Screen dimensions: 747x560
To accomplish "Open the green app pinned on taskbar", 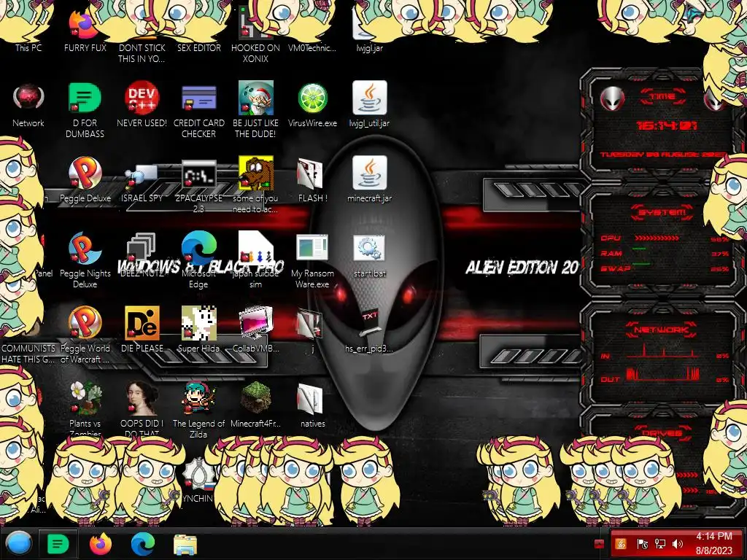I will pyautogui.click(x=58, y=544).
